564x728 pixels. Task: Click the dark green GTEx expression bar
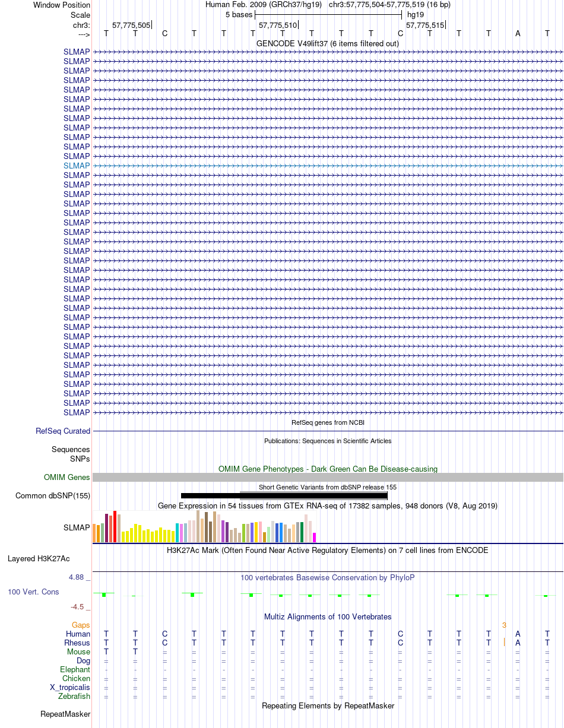tap(302, 532)
